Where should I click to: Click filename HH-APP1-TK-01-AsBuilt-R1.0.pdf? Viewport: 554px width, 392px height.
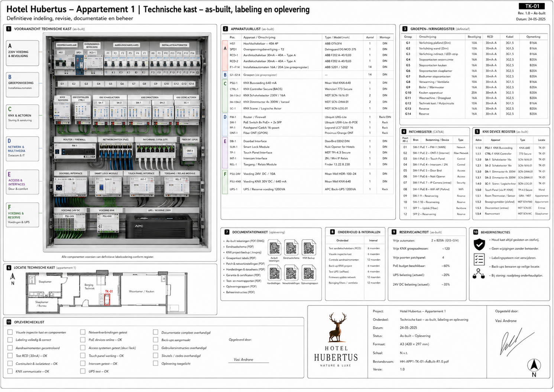(424, 361)
